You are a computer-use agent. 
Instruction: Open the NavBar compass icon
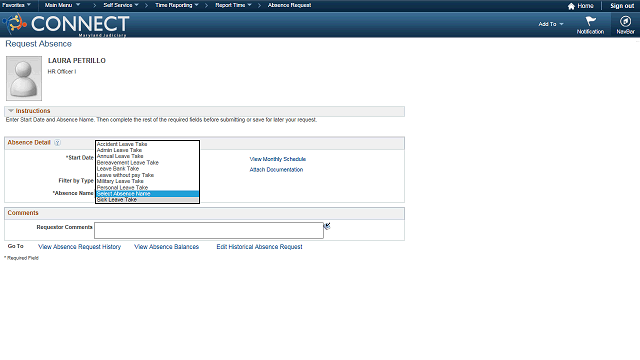click(x=625, y=21)
